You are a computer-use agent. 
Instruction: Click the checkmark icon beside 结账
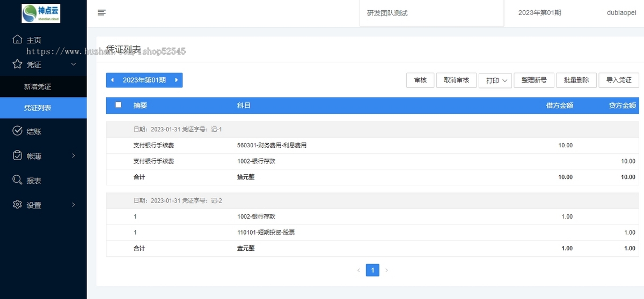[17, 131]
